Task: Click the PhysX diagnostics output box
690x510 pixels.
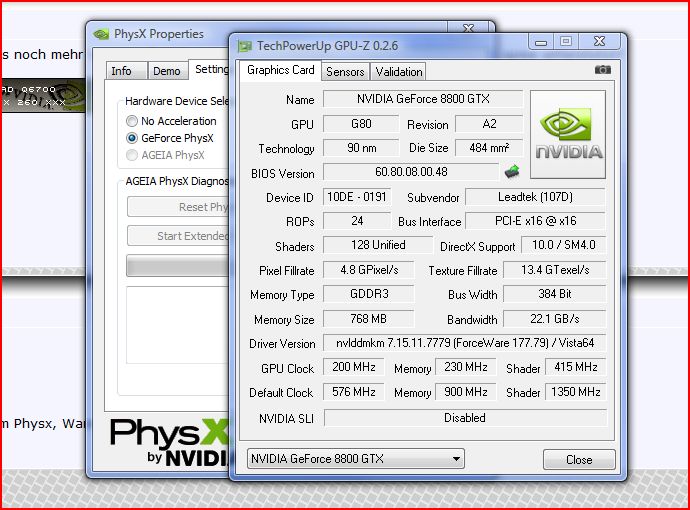Action: click(x=178, y=325)
